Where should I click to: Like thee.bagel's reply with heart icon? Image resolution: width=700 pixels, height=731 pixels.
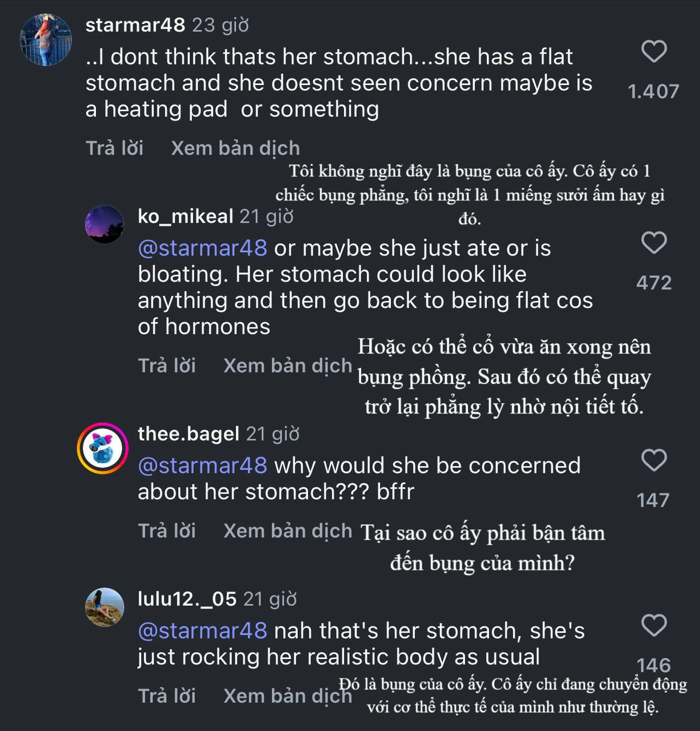[654, 460]
